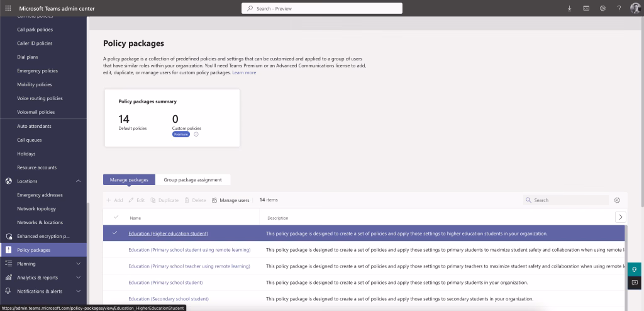The width and height of the screenshot is (644, 311).
Task: Click the Duplicate button in toolbar
Action: (164, 200)
